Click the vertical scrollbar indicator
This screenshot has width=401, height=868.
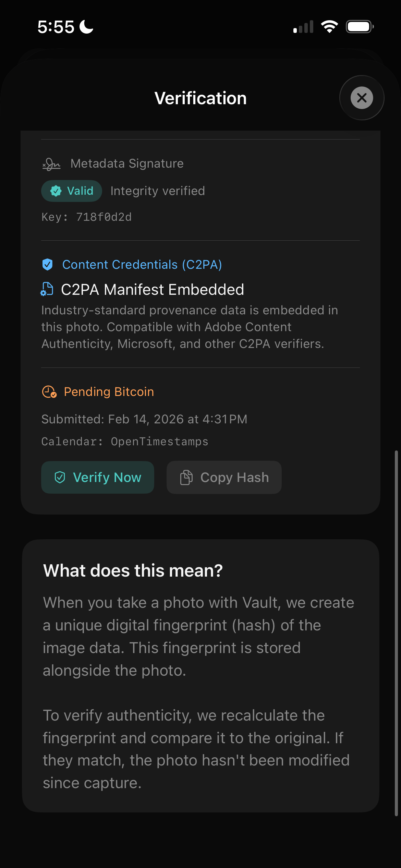coord(396,633)
